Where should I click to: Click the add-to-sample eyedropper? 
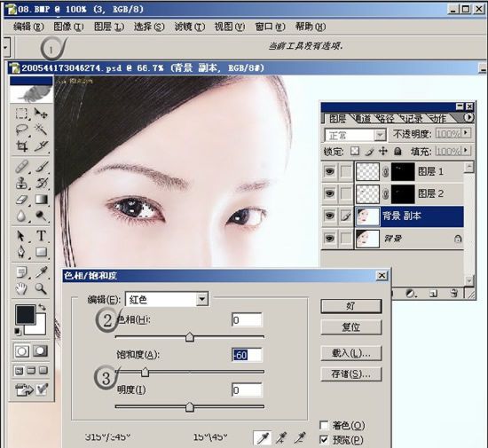click(x=280, y=438)
